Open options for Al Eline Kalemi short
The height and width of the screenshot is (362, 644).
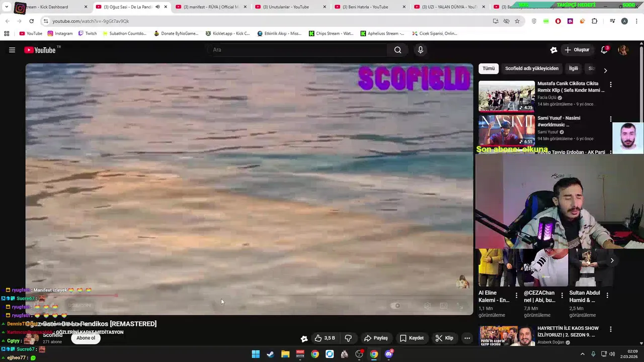coord(516,295)
